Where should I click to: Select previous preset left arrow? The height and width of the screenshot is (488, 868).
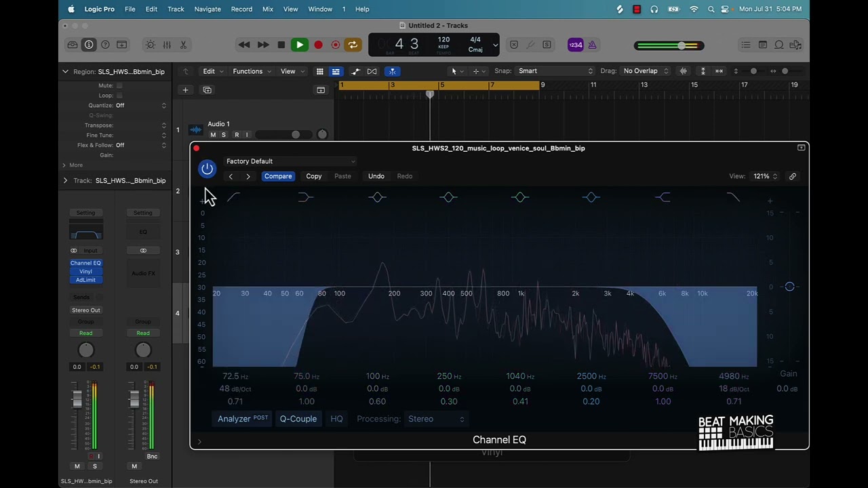231,176
